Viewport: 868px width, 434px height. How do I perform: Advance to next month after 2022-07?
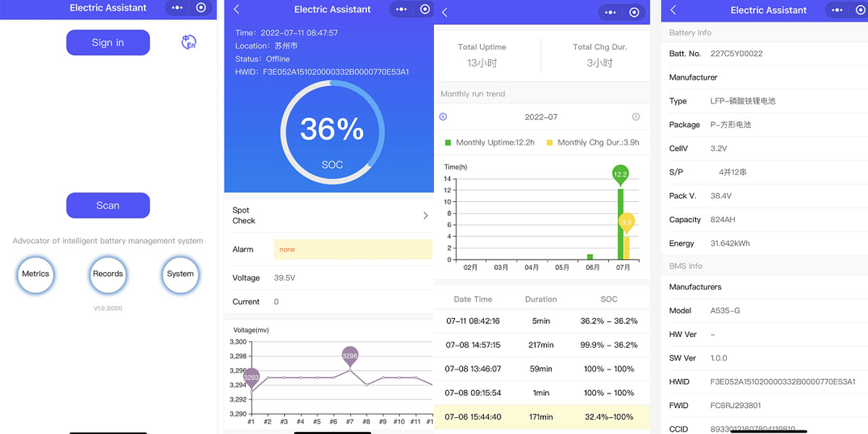(636, 117)
